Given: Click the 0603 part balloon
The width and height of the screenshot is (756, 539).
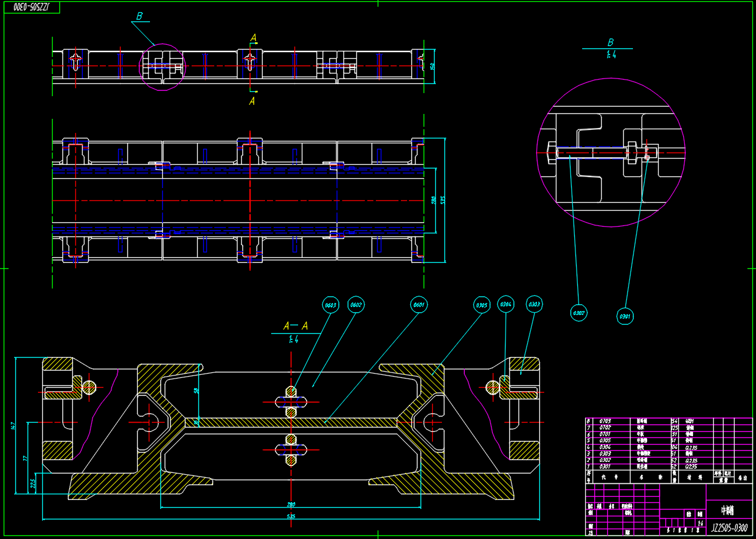Looking at the screenshot, I should click(331, 304).
